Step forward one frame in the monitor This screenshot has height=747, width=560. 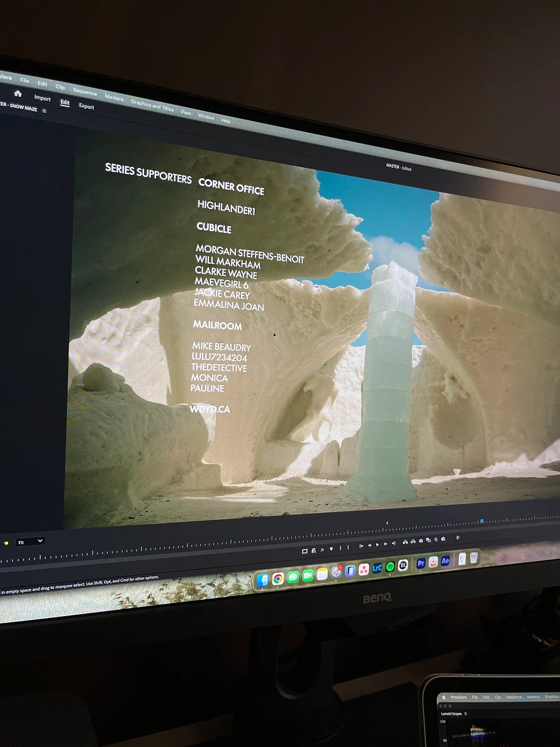click(x=385, y=544)
